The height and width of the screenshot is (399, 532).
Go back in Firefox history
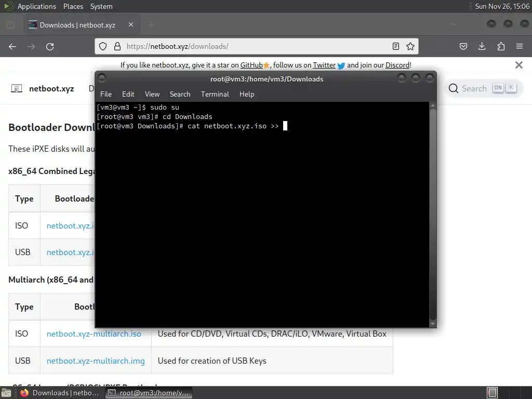pyautogui.click(x=12, y=46)
